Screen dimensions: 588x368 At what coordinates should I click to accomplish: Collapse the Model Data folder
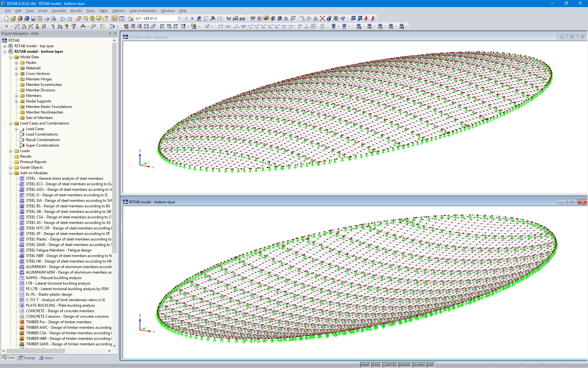point(11,57)
